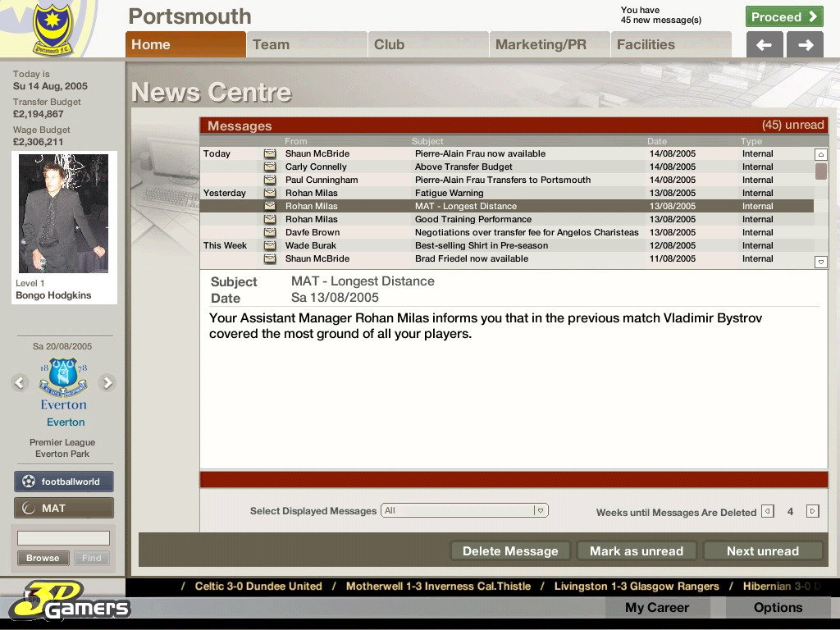This screenshot has width=840, height=630.
Task: Show next fixture with right arrow
Action: [107, 382]
